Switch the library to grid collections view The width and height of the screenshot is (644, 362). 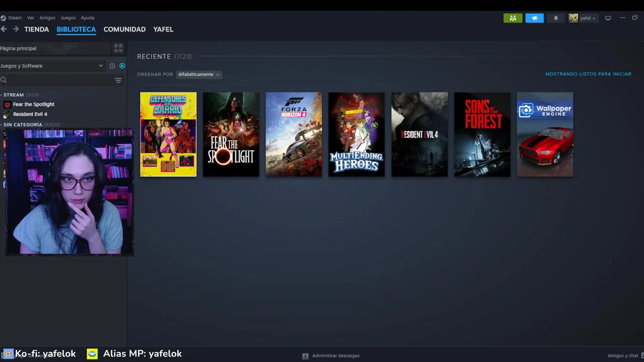coord(118,48)
